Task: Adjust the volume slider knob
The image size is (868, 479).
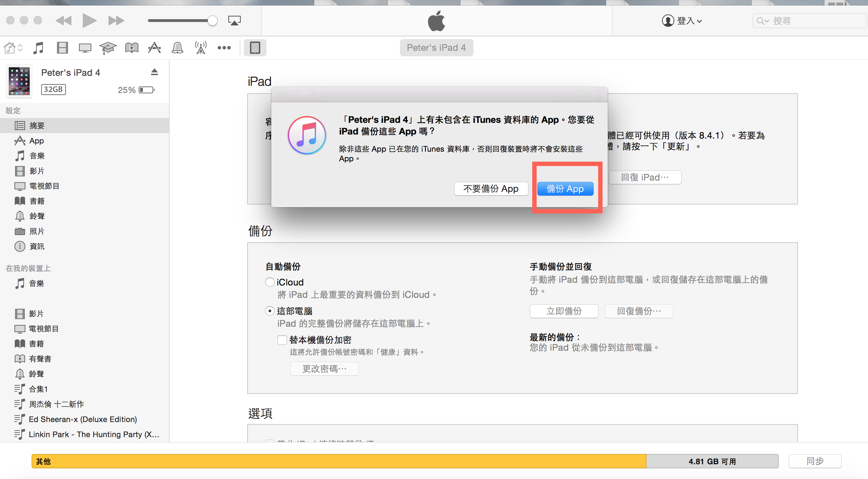Action: tap(213, 21)
